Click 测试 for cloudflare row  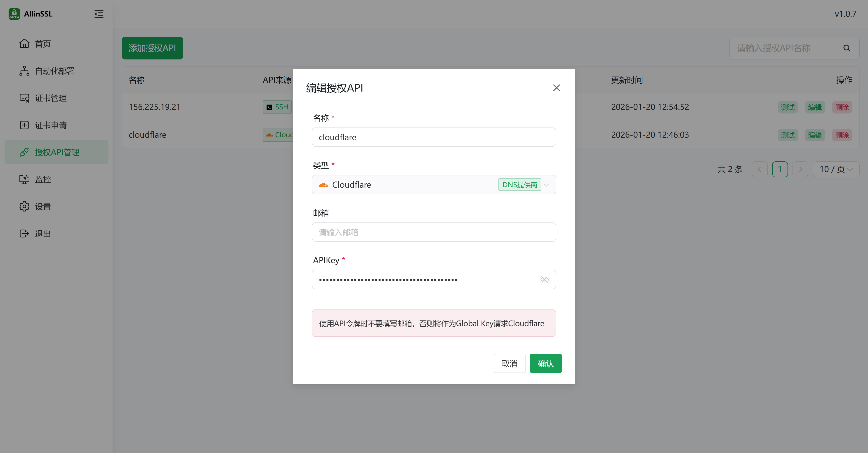[788, 135]
